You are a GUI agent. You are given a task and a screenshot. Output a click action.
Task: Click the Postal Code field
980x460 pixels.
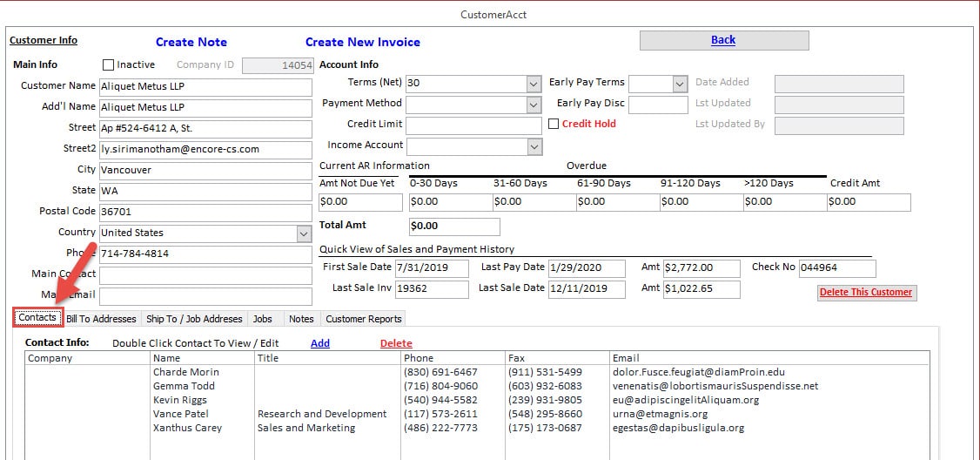tap(205, 213)
